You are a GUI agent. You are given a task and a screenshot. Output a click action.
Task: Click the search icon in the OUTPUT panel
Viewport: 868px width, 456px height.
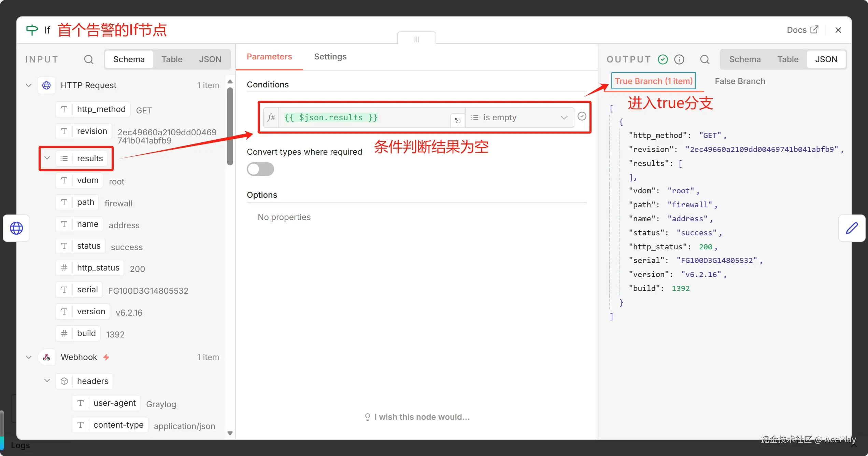705,59
